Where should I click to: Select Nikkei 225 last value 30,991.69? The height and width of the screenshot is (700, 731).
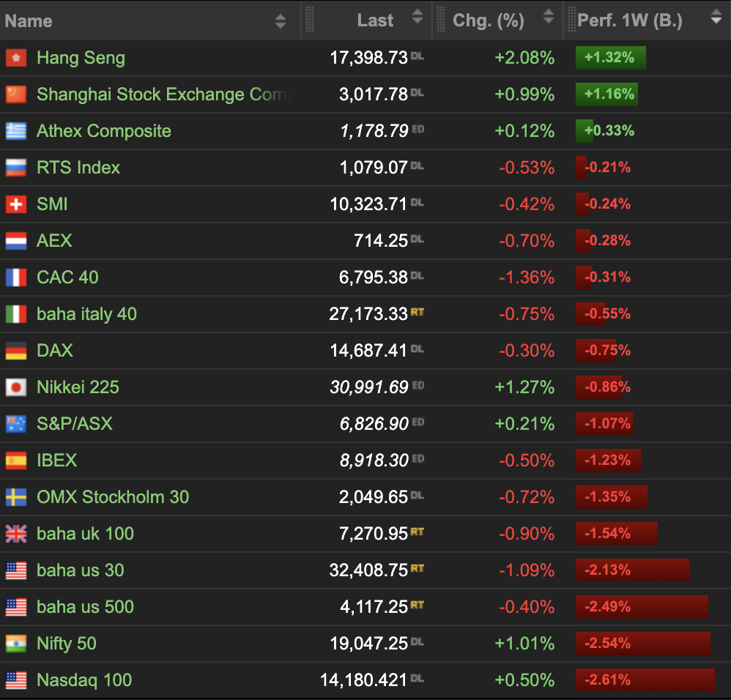click(369, 387)
